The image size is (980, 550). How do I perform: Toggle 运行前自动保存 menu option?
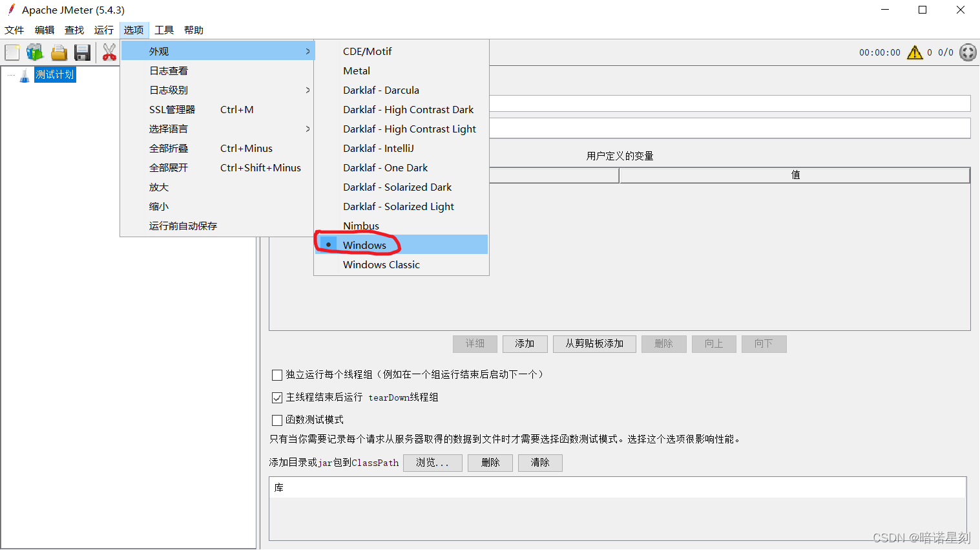point(218,226)
